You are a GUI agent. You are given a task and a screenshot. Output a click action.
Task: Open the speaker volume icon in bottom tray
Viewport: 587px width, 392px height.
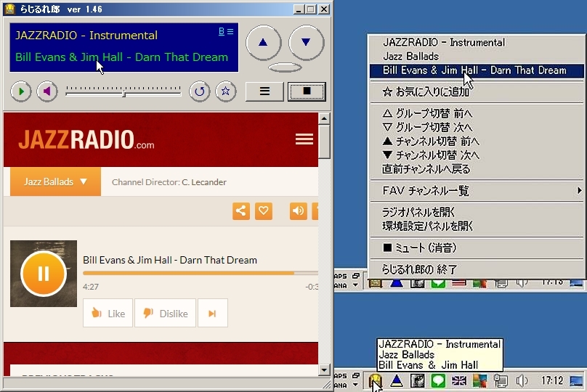pyautogui.click(x=522, y=381)
